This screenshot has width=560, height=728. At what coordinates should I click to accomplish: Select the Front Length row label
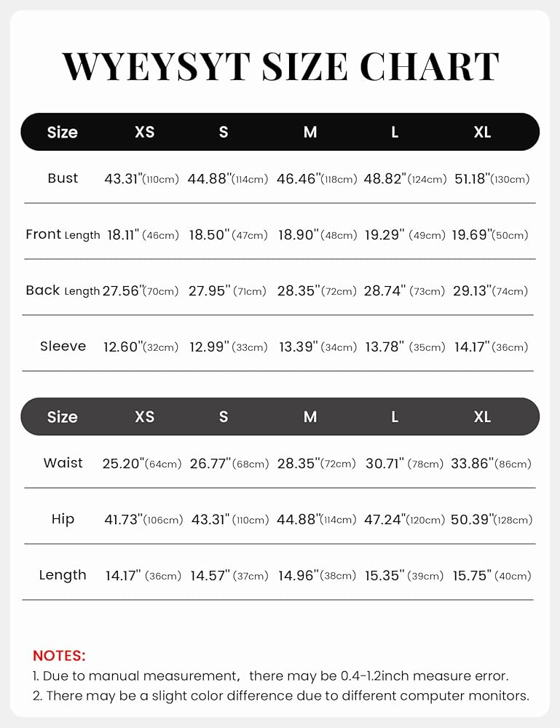(63, 234)
